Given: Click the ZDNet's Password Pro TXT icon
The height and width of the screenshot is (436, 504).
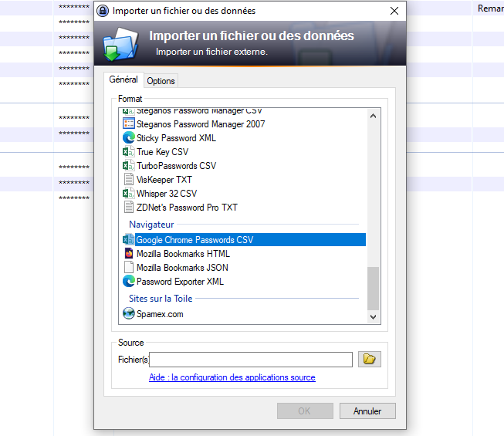Looking at the screenshot, I should (129, 208).
